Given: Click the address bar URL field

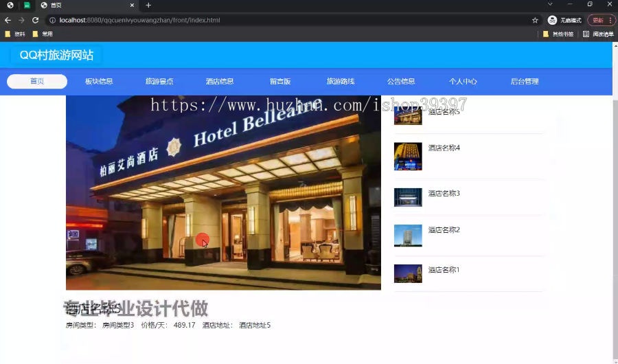Looking at the screenshot, I should coord(292,20).
